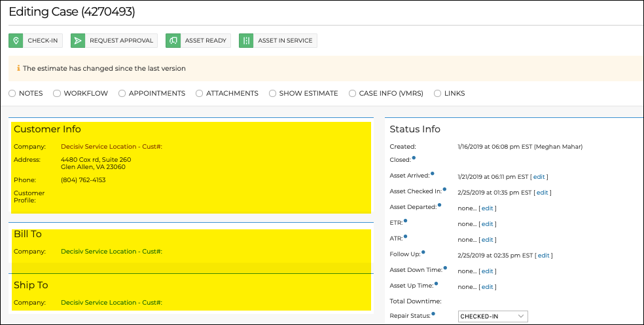
Task: Select the Appointments radio button
Action: pyautogui.click(x=122, y=94)
